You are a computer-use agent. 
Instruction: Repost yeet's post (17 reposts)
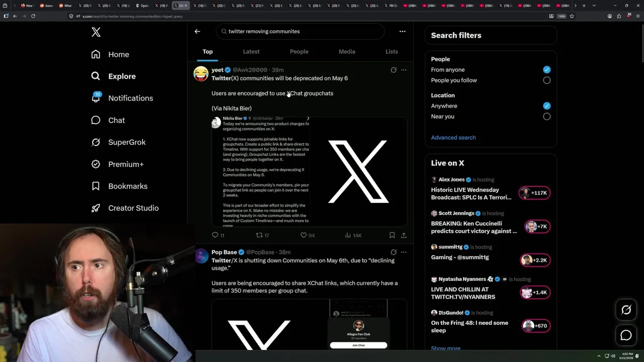(263, 235)
